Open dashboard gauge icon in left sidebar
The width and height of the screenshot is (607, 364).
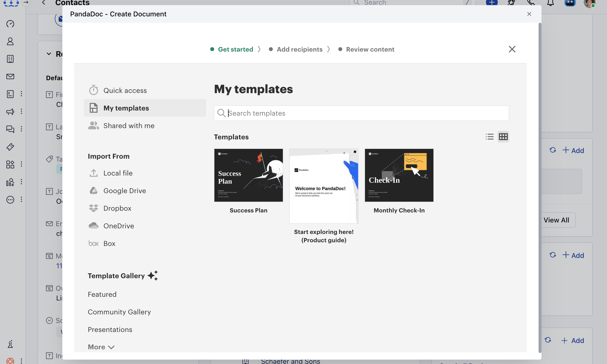[x=10, y=24]
